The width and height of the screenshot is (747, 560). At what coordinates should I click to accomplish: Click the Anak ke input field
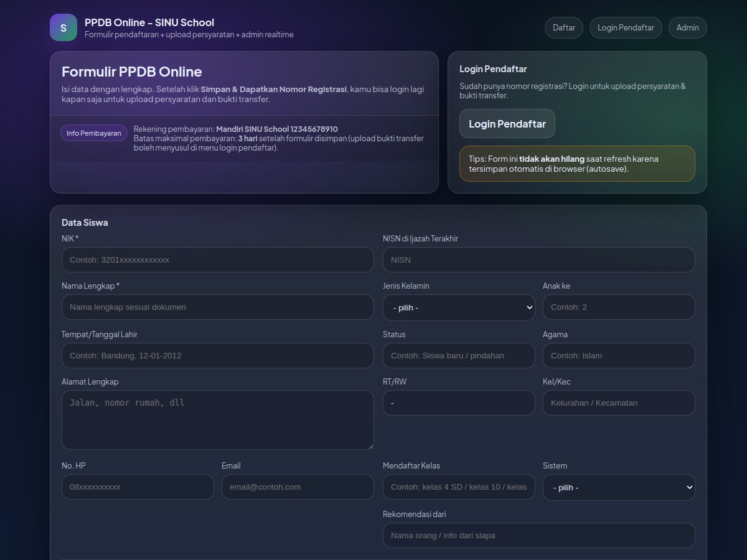(x=619, y=307)
